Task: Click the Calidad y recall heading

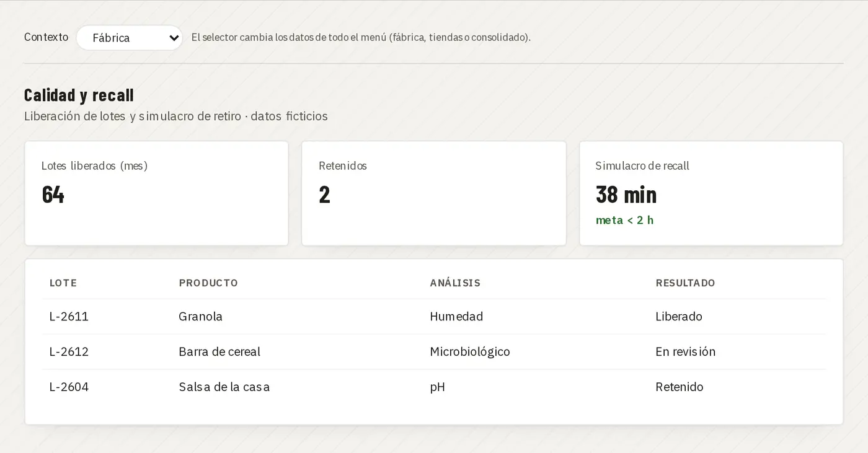Action: click(79, 95)
